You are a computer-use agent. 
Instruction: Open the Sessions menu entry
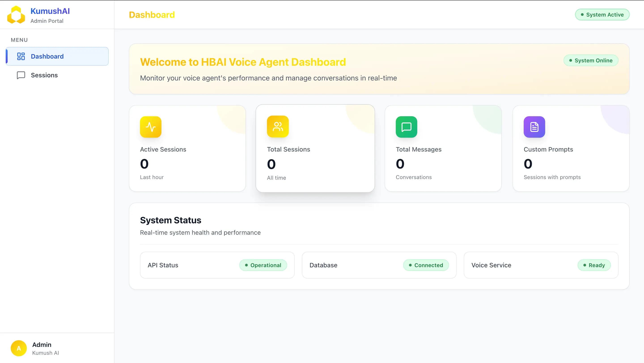point(44,75)
